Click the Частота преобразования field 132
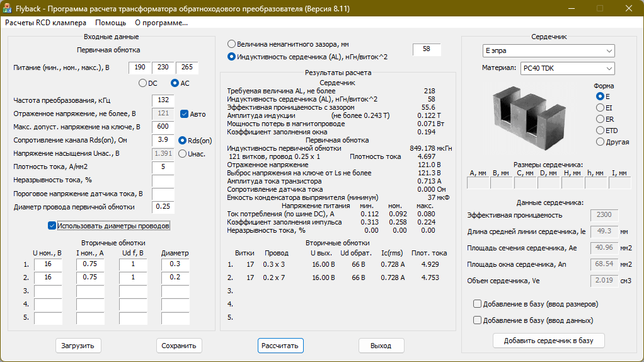Image resolution: width=644 pixels, height=362 pixels. [x=163, y=100]
